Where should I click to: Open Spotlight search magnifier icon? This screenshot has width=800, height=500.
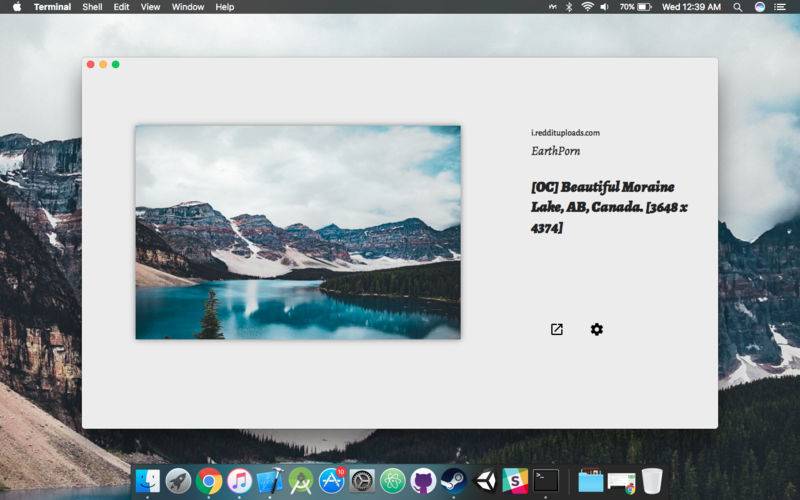pyautogui.click(x=737, y=7)
